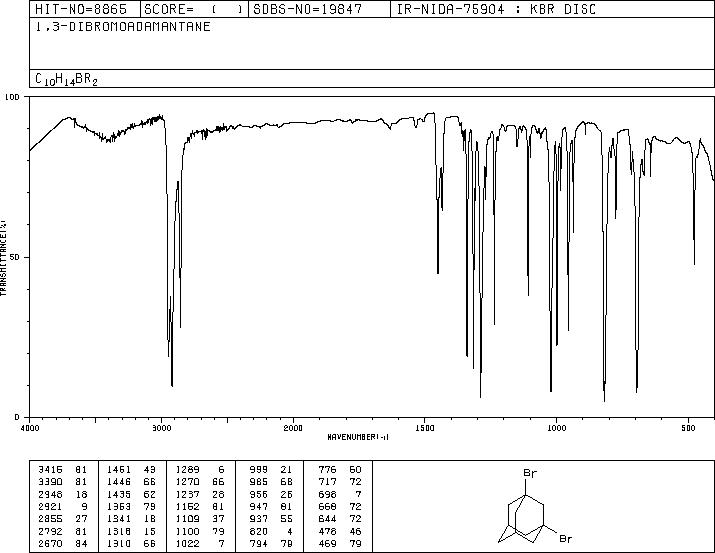Click the dibromoadamantane structure drawing

coord(534,506)
